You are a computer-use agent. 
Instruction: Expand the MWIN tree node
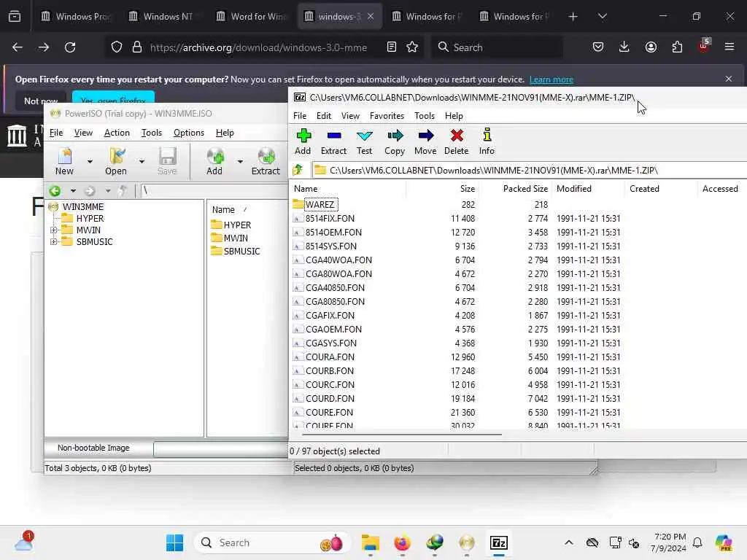tap(53, 230)
